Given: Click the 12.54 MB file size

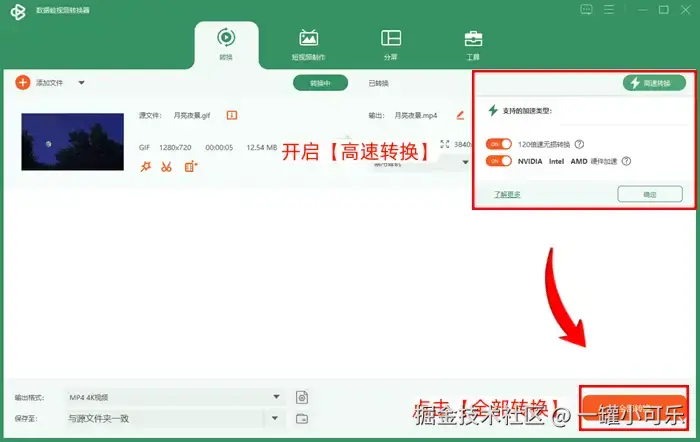Looking at the screenshot, I should pos(262,147).
